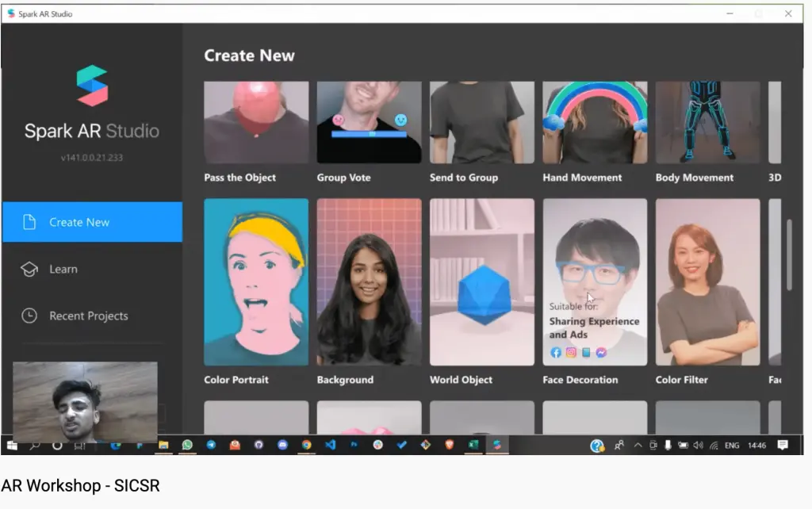
Task: Click the 'Send to Group' label
Action: click(464, 178)
